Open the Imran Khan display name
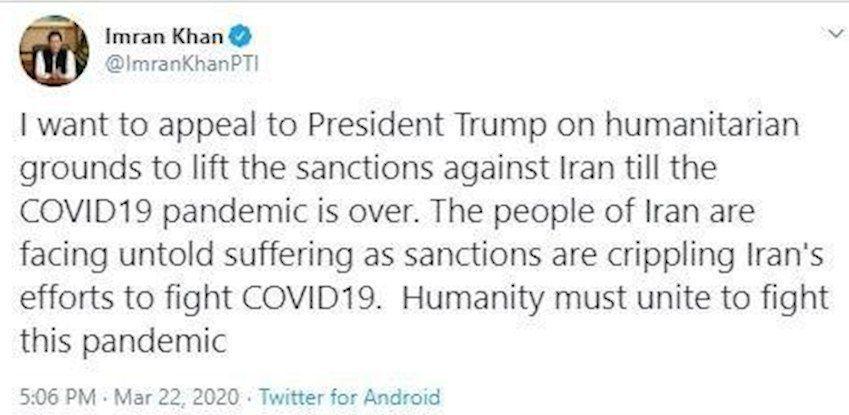849x415 pixels. [x=163, y=37]
